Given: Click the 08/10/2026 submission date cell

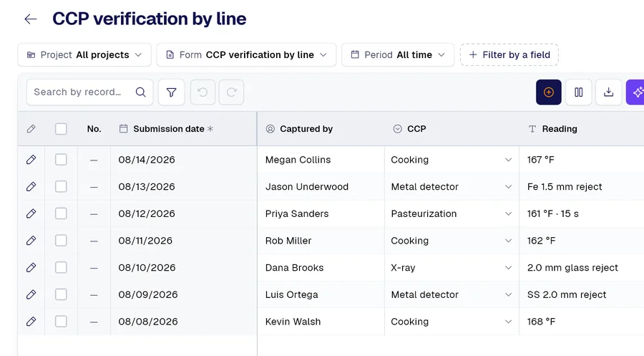Looking at the screenshot, I should (184, 268).
